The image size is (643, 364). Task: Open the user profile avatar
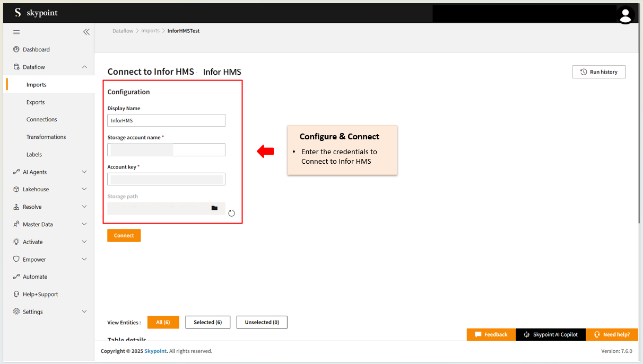(626, 14)
